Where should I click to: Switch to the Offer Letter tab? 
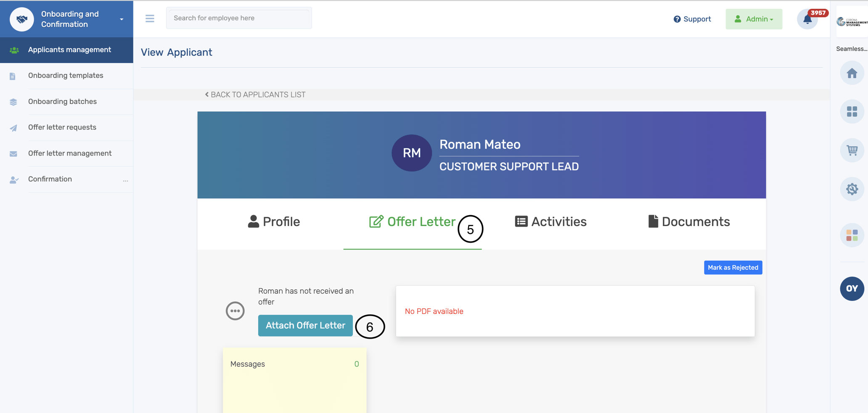412,221
